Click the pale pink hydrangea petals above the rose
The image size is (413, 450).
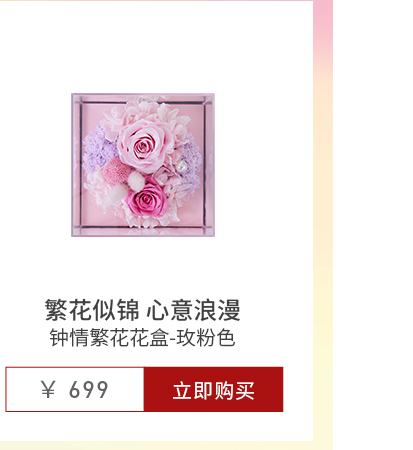pyautogui.click(x=147, y=108)
